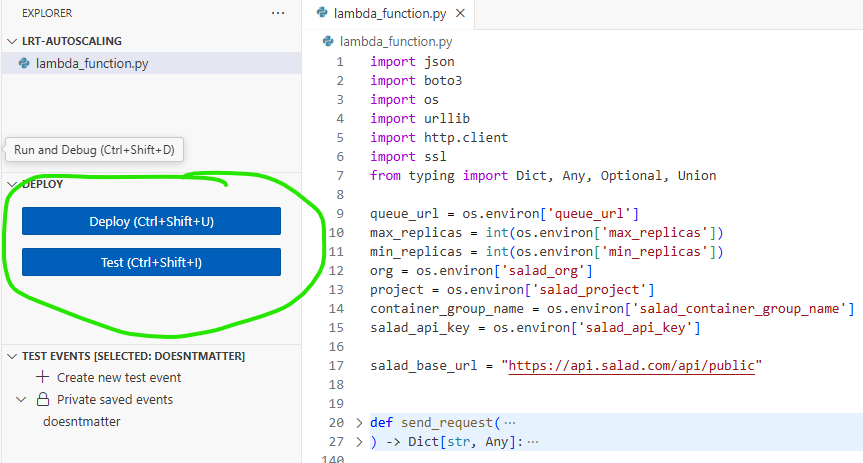This screenshot has height=463, width=863.
Task: Click 'min_replicas' variable on line 11
Action: click(416, 252)
